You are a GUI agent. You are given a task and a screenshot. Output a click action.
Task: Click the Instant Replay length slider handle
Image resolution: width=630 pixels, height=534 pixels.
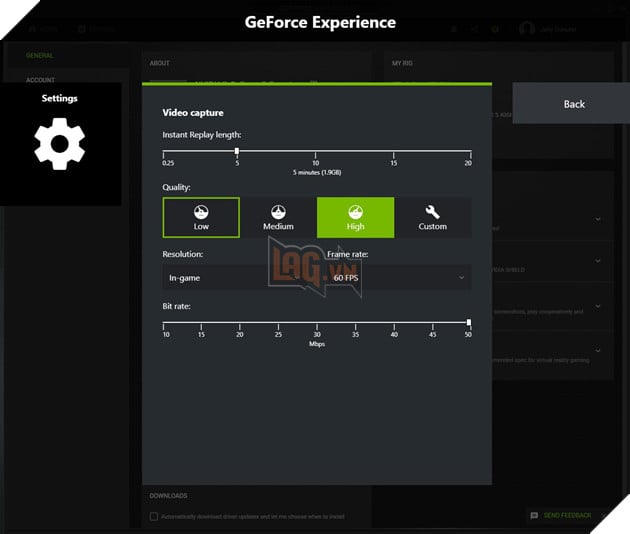tap(237, 151)
